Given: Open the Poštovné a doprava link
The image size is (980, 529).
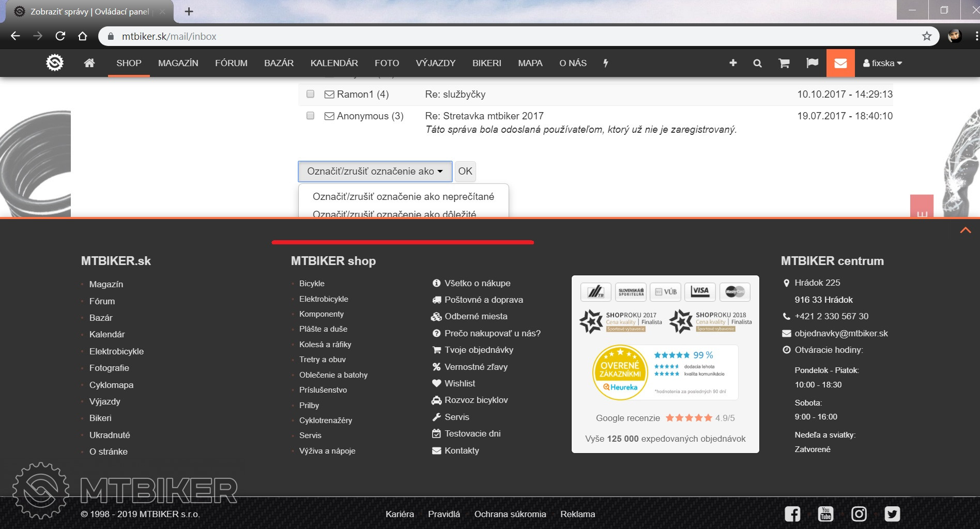Looking at the screenshot, I should 483,300.
